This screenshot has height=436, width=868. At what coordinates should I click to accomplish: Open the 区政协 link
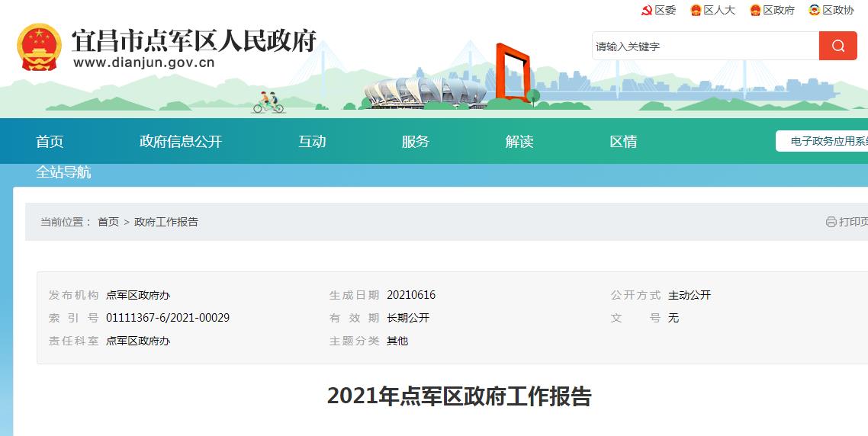point(837,10)
